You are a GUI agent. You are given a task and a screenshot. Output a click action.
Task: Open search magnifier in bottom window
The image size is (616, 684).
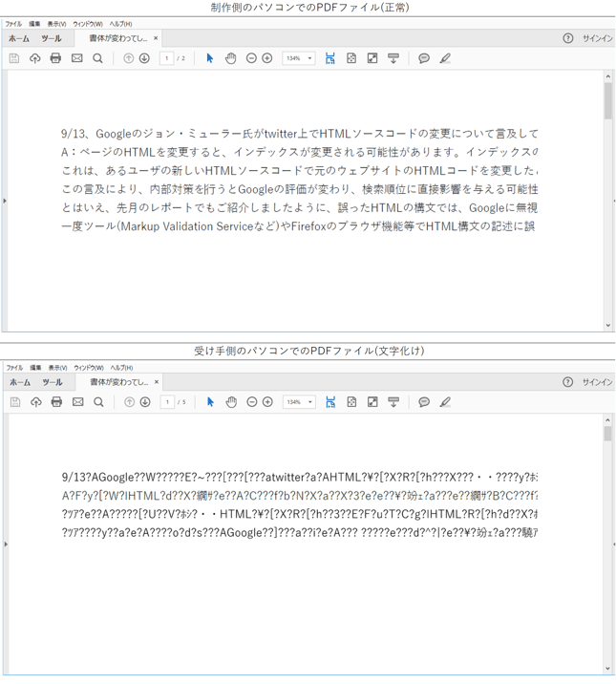[98, 402]
